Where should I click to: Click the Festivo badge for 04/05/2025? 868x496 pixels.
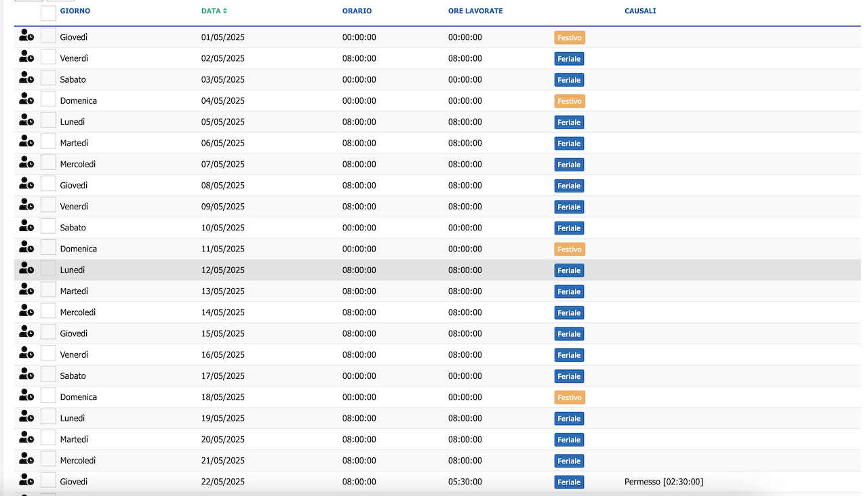coord(570,101)
